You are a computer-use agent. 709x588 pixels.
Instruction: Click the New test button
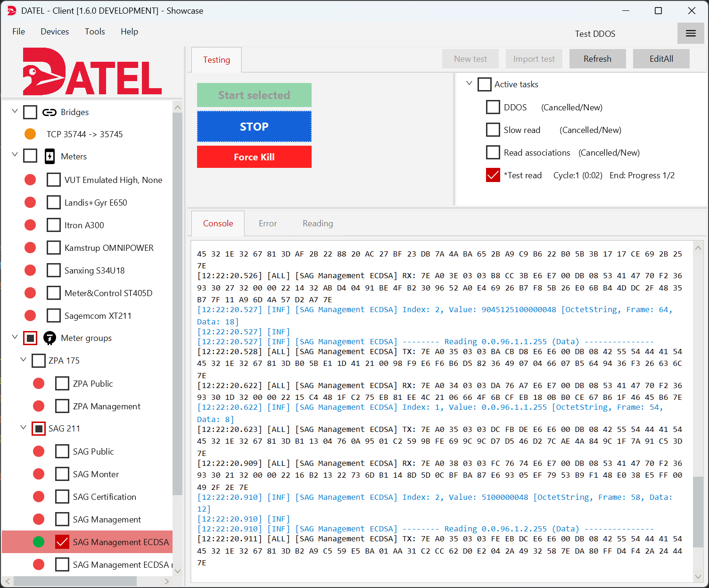pos(470,59)
